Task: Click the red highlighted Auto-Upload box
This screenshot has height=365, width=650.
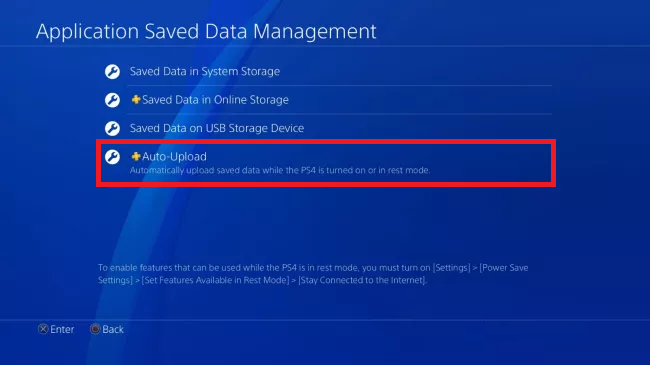Action: coord(326,163)
